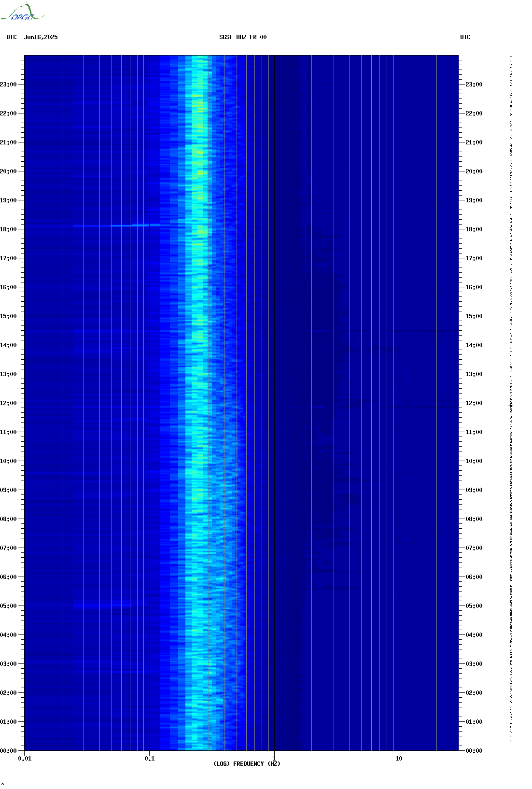Select 08:00 on the left time axis
Screen dimensions: 532x789
tap(8, 519)
